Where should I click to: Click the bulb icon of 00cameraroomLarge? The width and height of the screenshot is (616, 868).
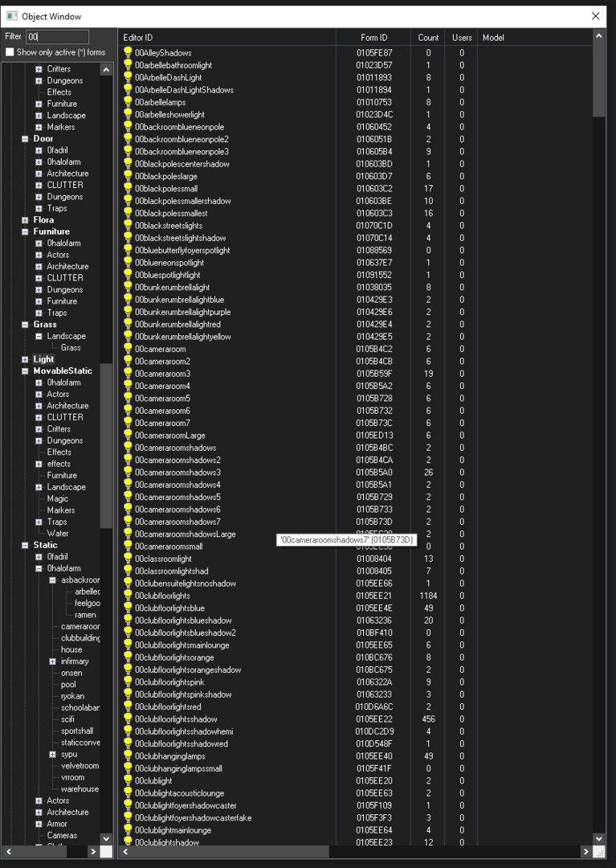coord(128,435)
